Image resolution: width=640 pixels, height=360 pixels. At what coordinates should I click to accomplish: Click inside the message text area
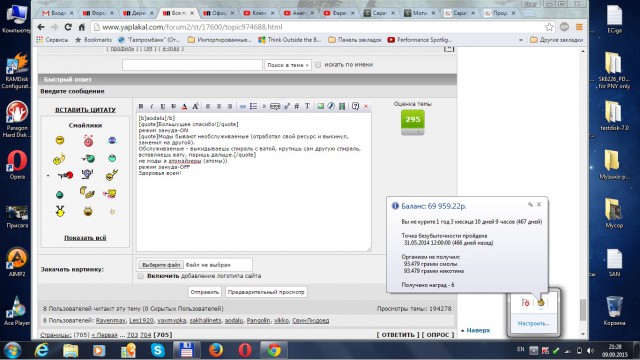(x=253, y=182)
